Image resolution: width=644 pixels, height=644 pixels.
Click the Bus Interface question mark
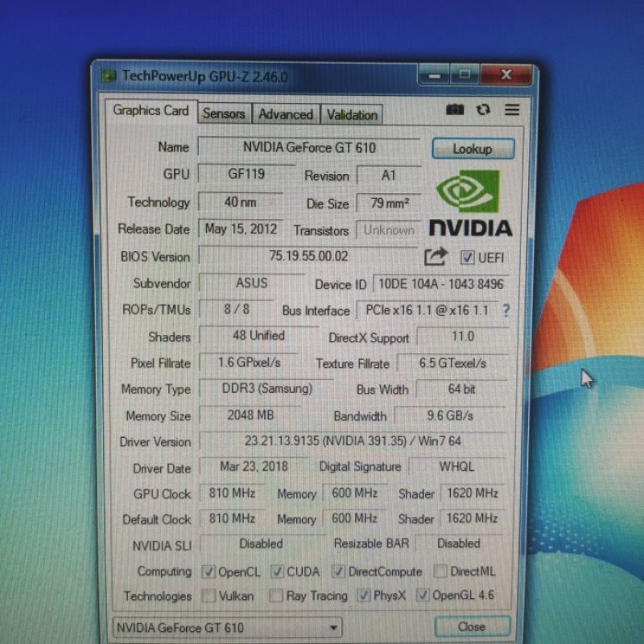(506, 310)
